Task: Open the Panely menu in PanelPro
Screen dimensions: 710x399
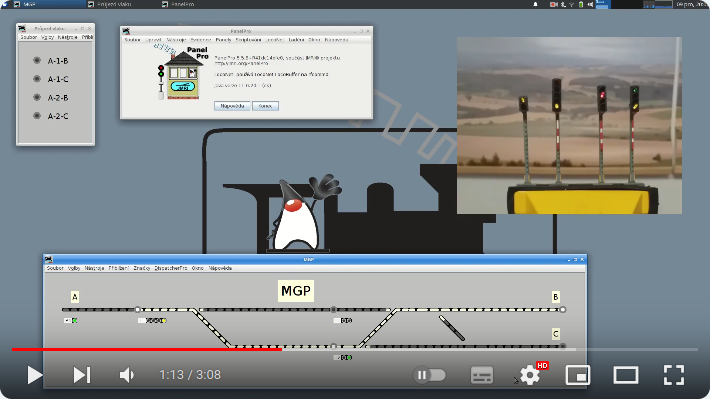Action: tap(223, 40)
